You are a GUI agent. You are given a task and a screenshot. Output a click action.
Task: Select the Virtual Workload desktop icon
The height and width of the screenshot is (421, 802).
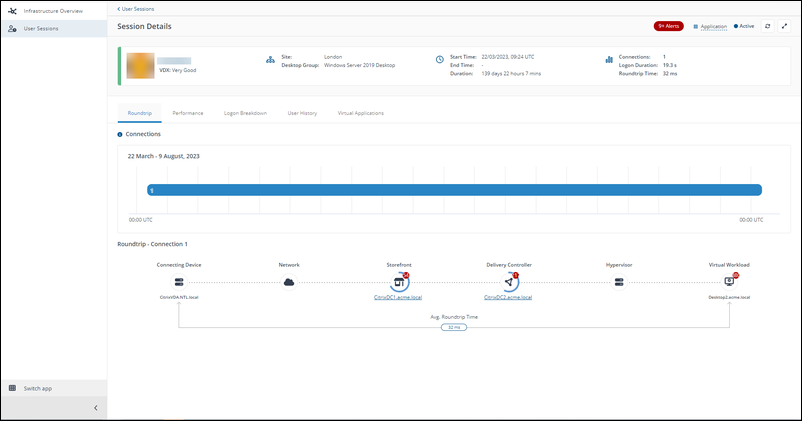[x=729, y=282]
